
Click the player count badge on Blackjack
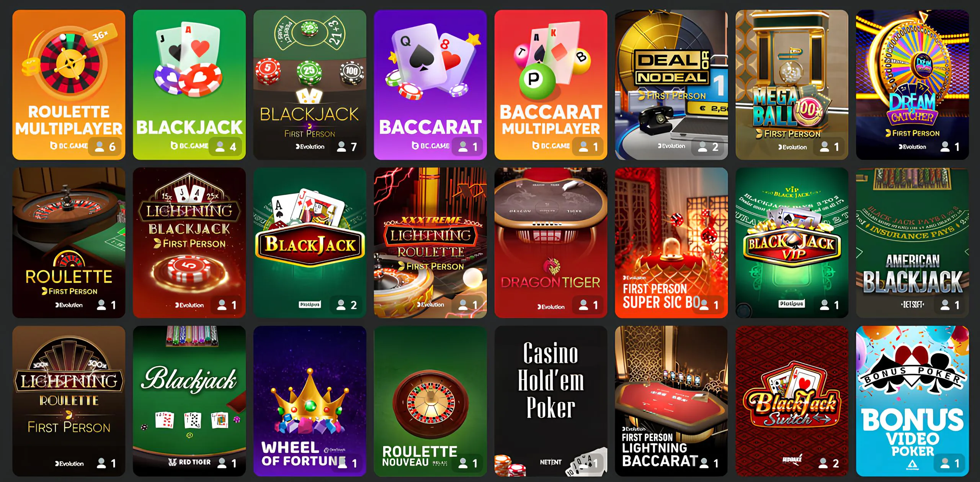coord(225,147)
